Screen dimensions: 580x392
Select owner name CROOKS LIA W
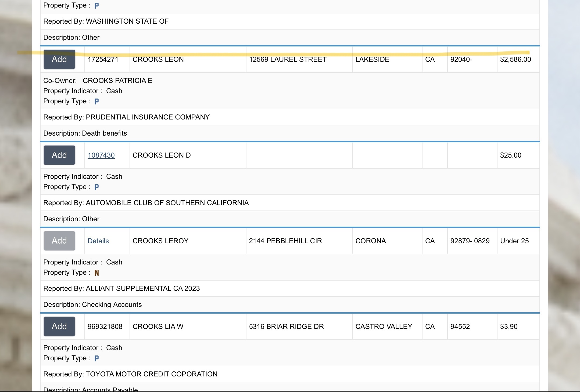[x=158, y=326]
